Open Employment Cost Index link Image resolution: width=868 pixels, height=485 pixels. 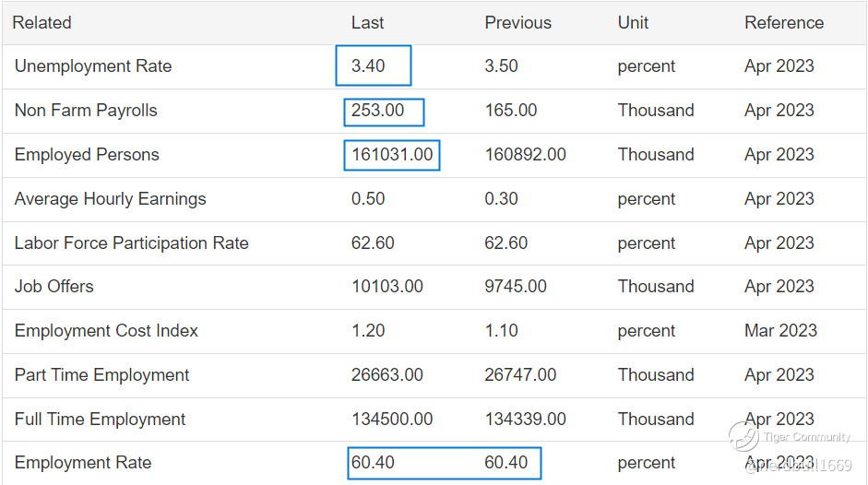click(106, 331)
